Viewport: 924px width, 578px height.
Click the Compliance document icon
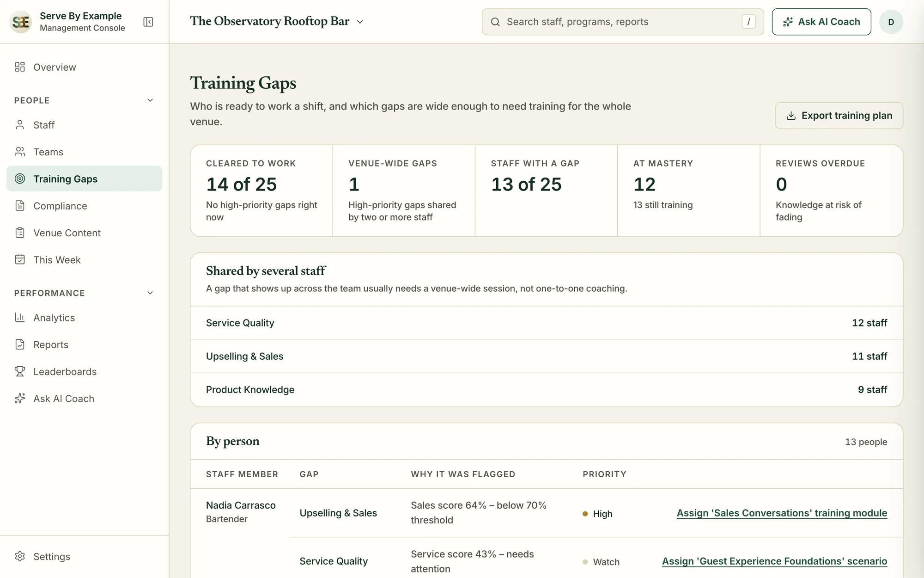click(x=20, y=206)
